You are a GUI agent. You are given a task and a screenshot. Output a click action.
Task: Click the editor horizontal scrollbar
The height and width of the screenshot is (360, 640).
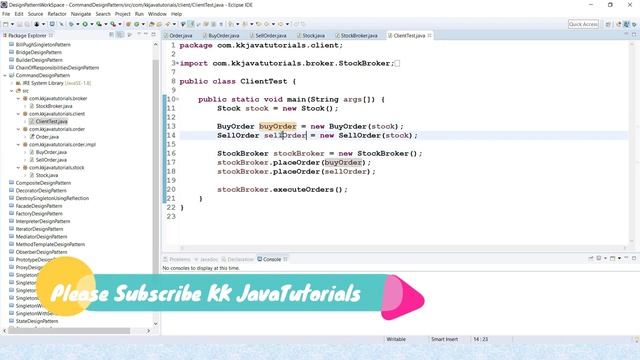tap(402, 248)
